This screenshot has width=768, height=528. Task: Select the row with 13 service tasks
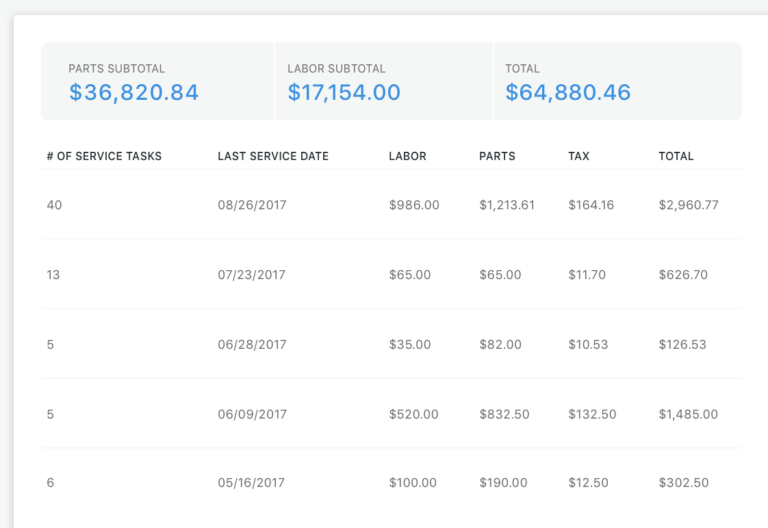(x=391, y=274)
